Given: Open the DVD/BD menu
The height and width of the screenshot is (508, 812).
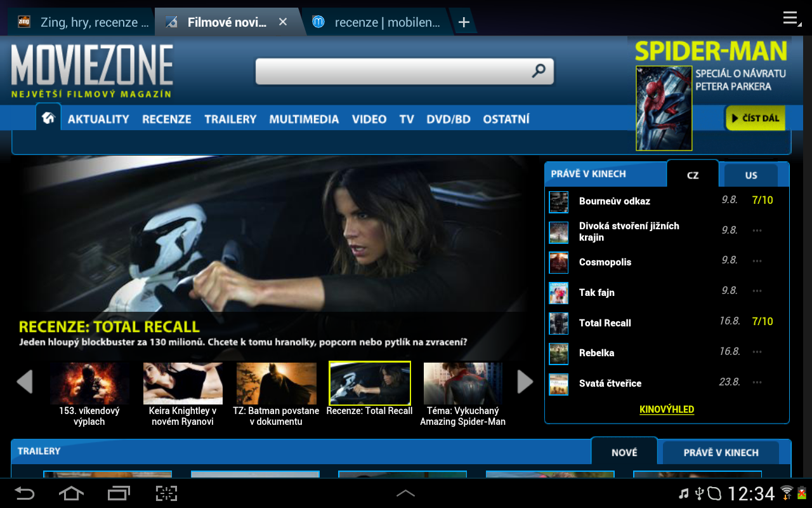Looking at the screenshot, I should [449, 119].
